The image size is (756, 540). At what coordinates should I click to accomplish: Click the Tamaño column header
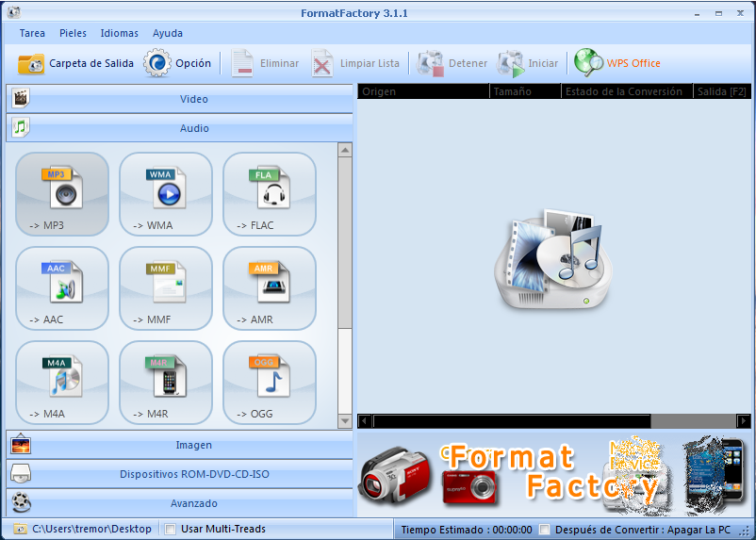click(x=526, y=91)
